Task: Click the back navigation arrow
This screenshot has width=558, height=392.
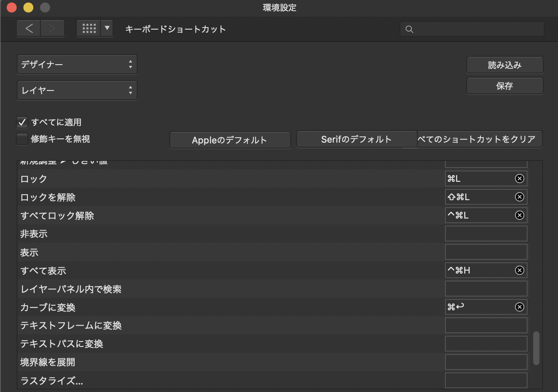Action: [28, 28]
